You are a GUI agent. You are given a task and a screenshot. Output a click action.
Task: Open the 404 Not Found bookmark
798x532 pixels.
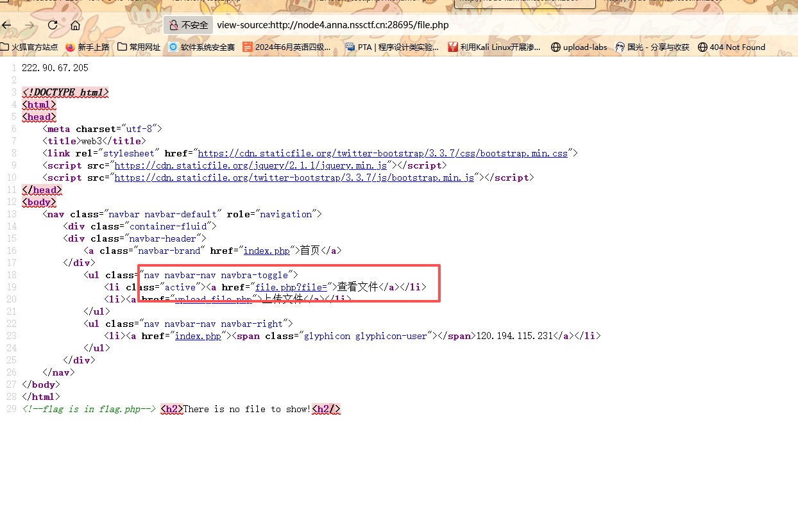click(x=731, y=47)
